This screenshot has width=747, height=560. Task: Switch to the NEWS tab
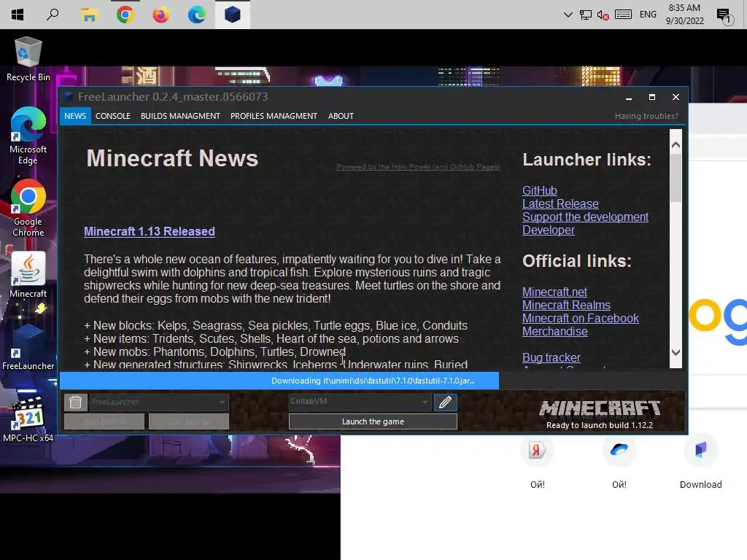point(75,116)
